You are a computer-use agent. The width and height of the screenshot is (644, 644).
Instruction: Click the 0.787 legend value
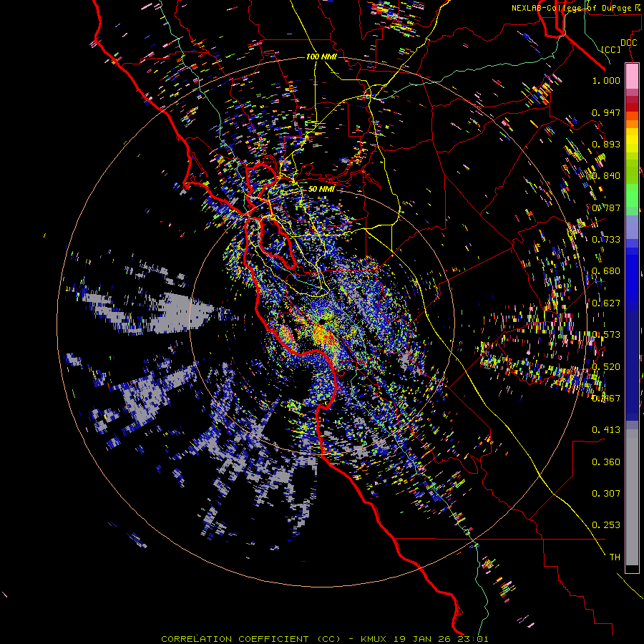click(606, 208)
